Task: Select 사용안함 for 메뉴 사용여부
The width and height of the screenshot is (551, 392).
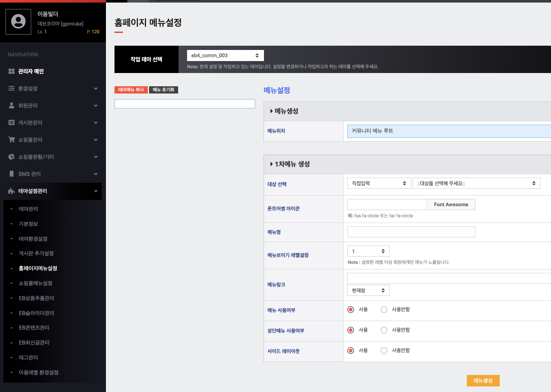Action: point(384,310)
